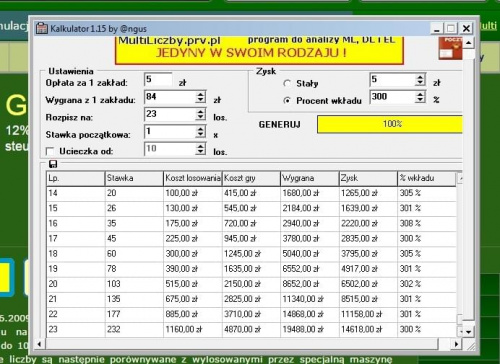Viewport: 500px width, 364px height.
Task: Decrease Wygrana z 1 zakładu value
Action: point(200,100)
